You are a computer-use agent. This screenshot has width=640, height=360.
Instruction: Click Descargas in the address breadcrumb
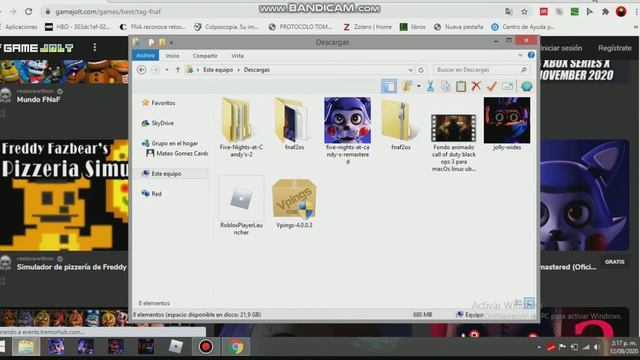pos(257,70)
